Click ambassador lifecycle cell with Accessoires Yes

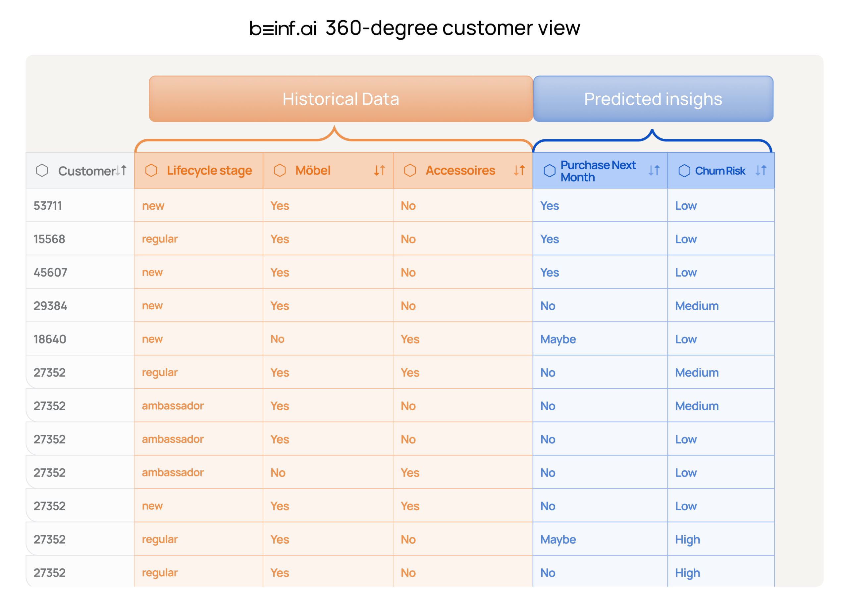tap(173, 473)
